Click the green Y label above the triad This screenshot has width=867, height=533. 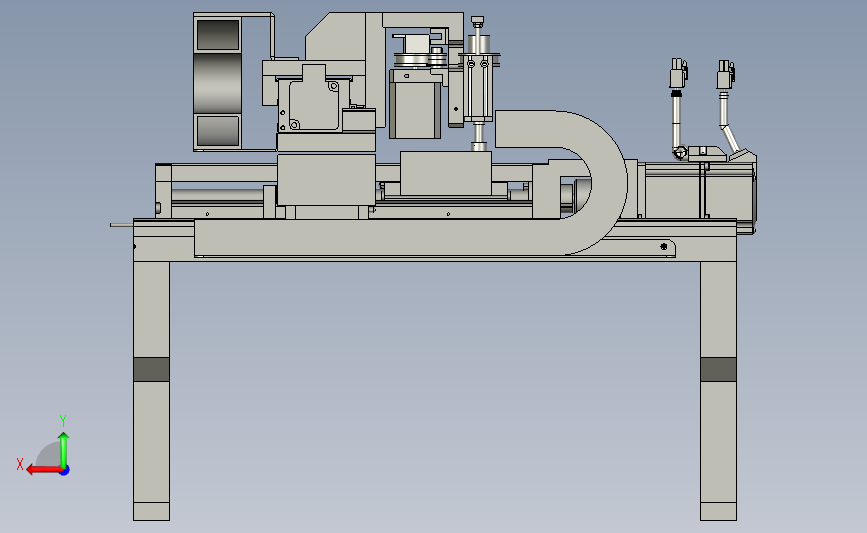coord(63,421)
